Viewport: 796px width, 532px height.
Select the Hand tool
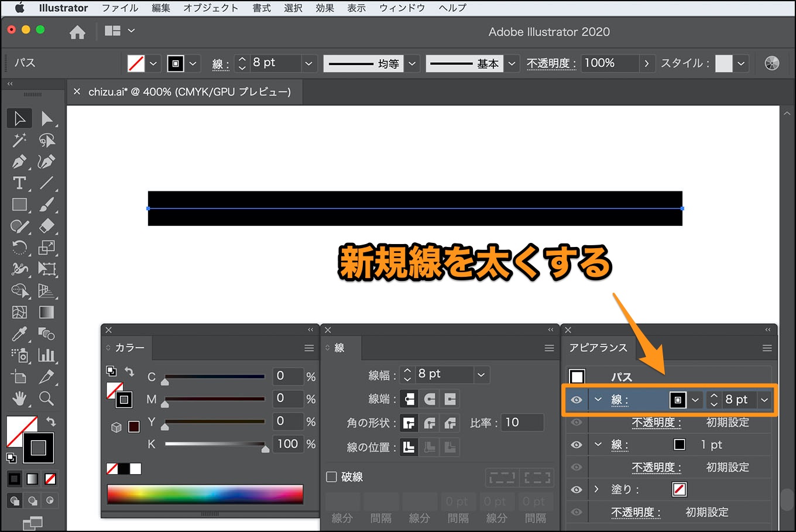[x=19, y=399]
